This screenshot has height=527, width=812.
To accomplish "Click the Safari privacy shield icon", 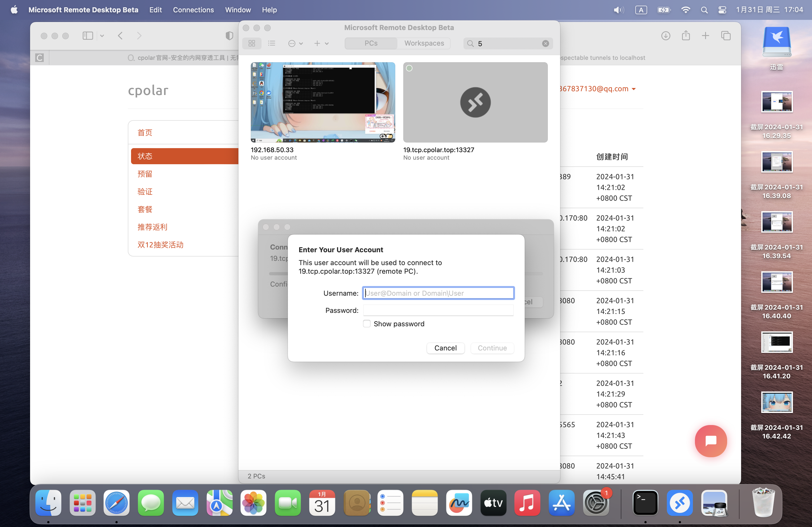I will pyautogui.click(x=229, y=36).
